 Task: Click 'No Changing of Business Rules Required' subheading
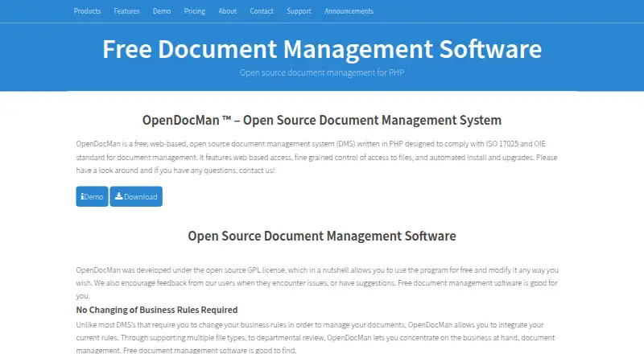click(157, 310)
